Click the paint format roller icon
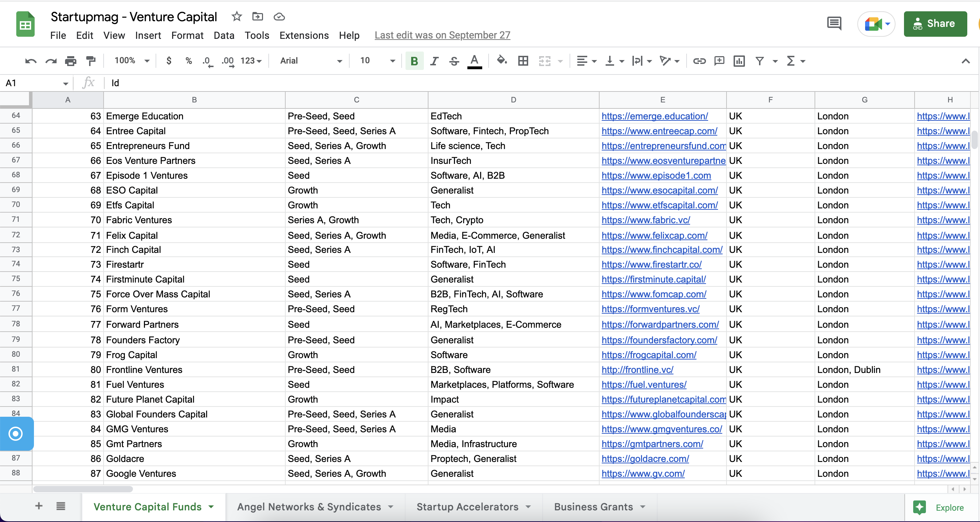Image resolution: width=980 pixels, height=522 pixels. click(x=91, y=61)
